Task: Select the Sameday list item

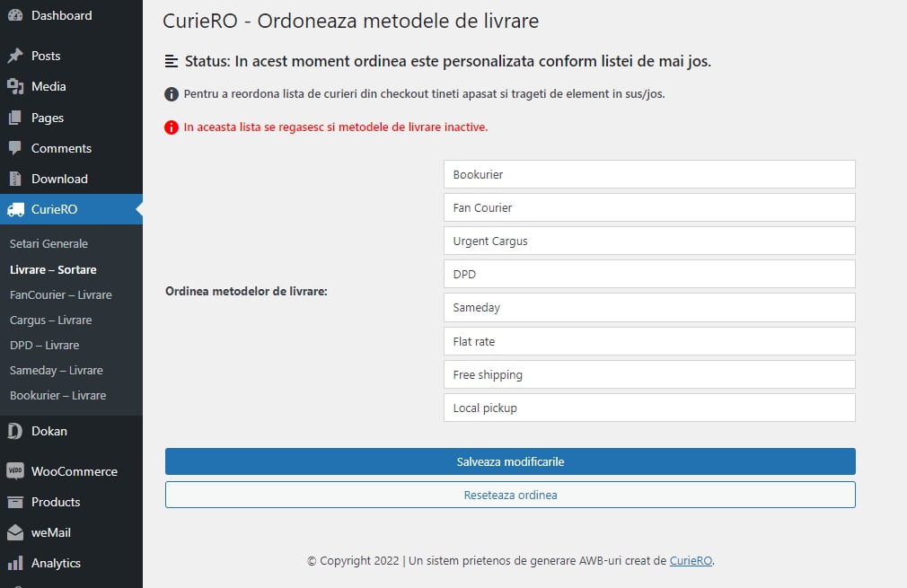Action: [648, 307]
